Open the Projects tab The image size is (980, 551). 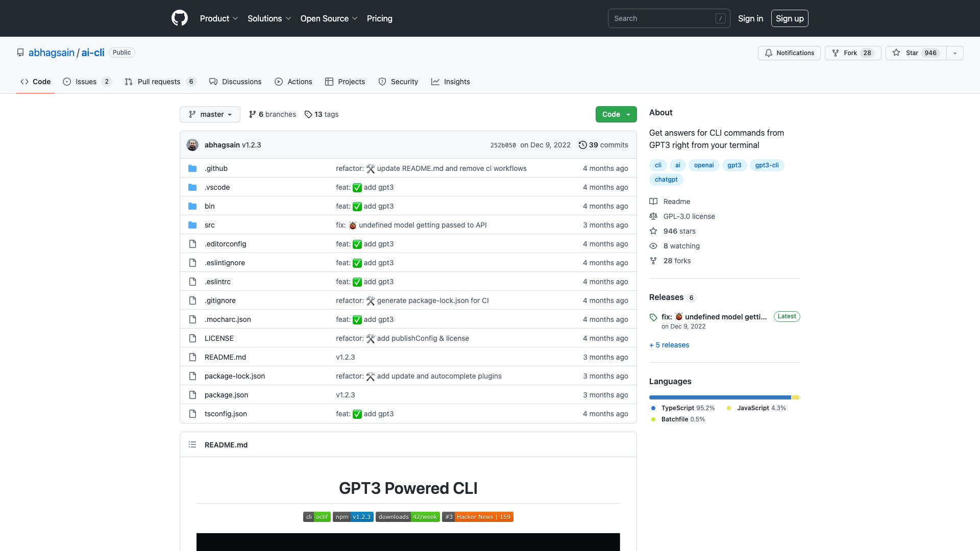345,82
